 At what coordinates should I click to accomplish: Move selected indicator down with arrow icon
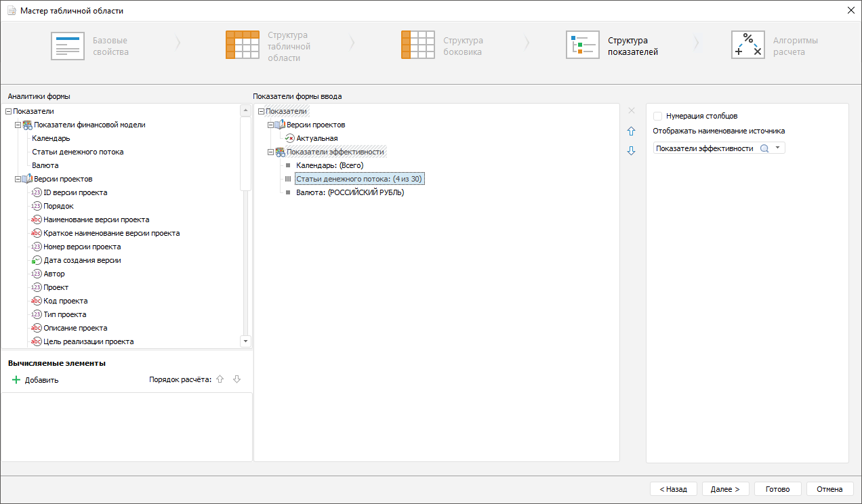click(632, 151)
